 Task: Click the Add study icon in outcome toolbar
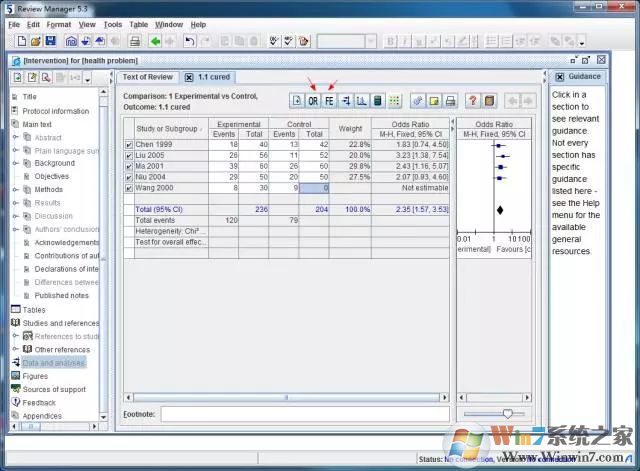[x=297, y=101]
